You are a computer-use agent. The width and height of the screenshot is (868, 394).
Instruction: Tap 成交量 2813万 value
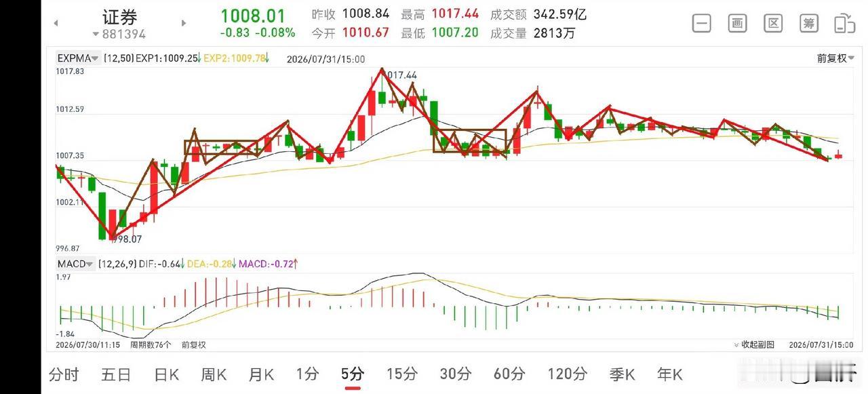[x=532, y=33]
